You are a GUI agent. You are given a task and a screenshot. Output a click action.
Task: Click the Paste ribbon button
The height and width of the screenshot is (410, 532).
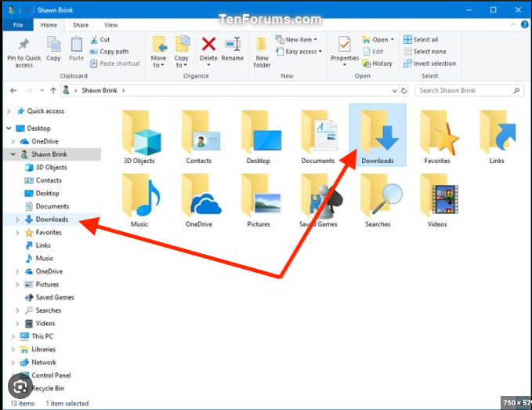click(x=76, y=49)
